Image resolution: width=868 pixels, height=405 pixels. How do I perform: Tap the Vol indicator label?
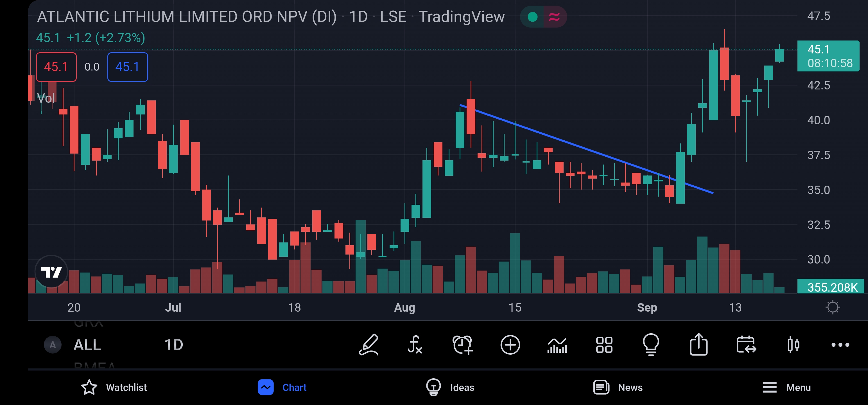tap(46, 98)
